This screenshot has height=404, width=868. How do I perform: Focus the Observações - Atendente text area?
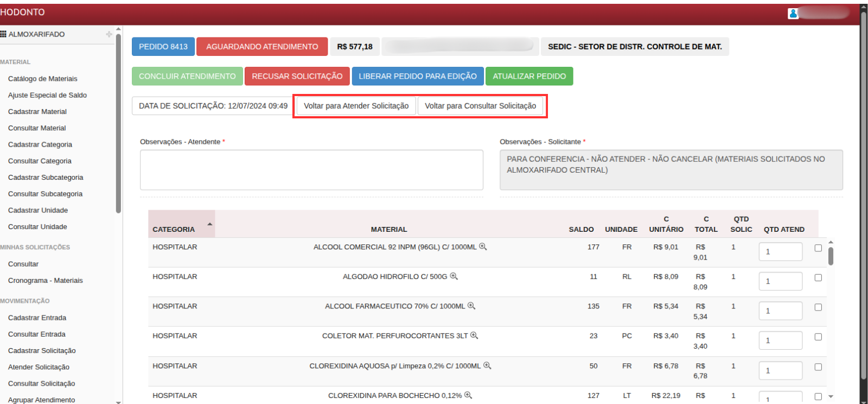pyautogui.click(x=311, y=170)
